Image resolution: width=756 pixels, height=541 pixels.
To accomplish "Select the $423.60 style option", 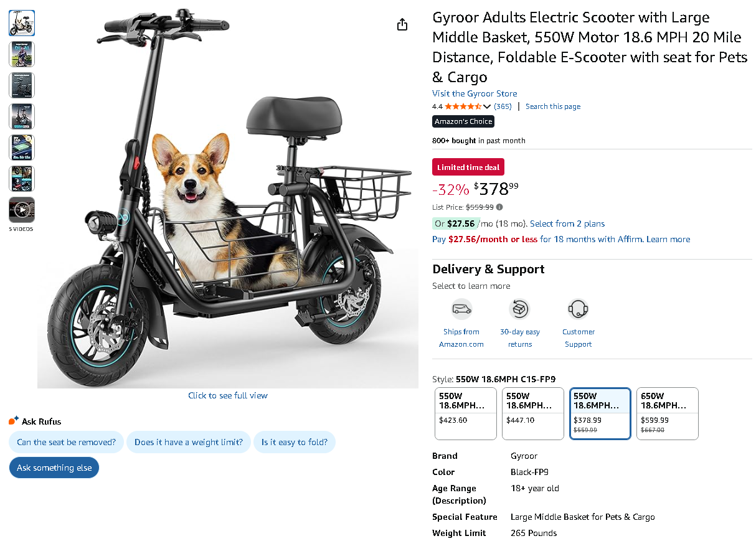I will click(x=465, y=413).
